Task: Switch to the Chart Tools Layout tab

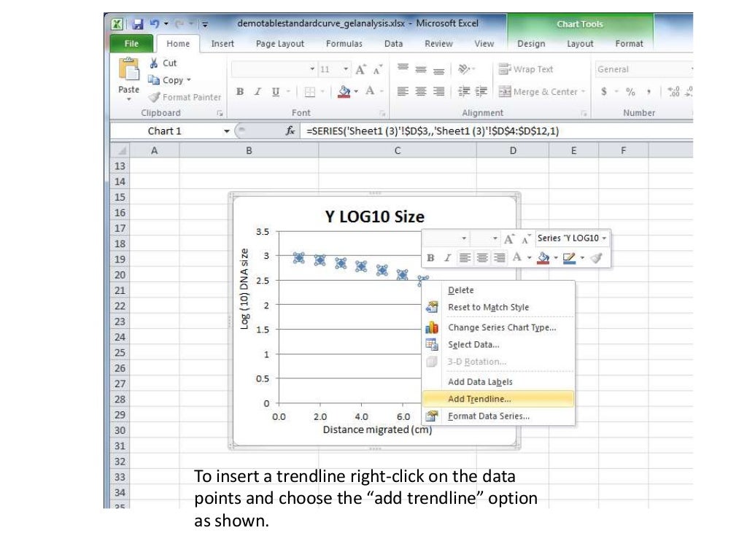Action: pyautogui.click(x=580, y=44)
